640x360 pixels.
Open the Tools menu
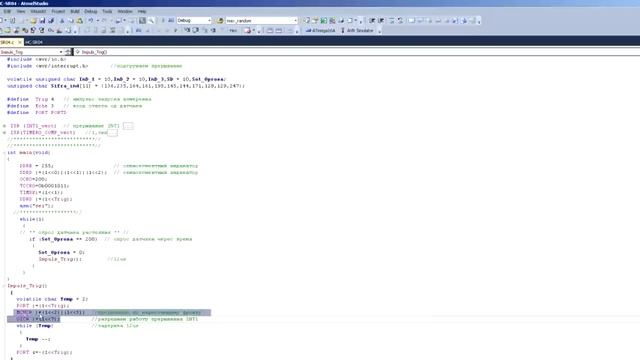point(107,11)
